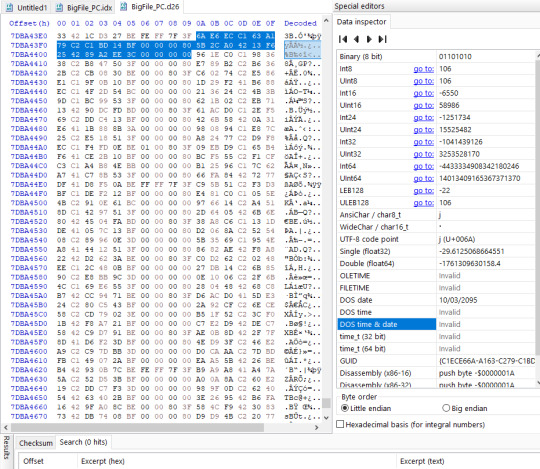Jump to first byte in Data inspector
540x469 pixels.
[x=343, y=39]
